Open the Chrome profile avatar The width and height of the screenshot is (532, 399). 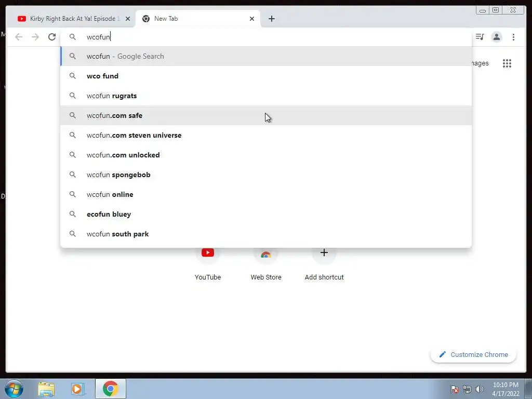496,37
